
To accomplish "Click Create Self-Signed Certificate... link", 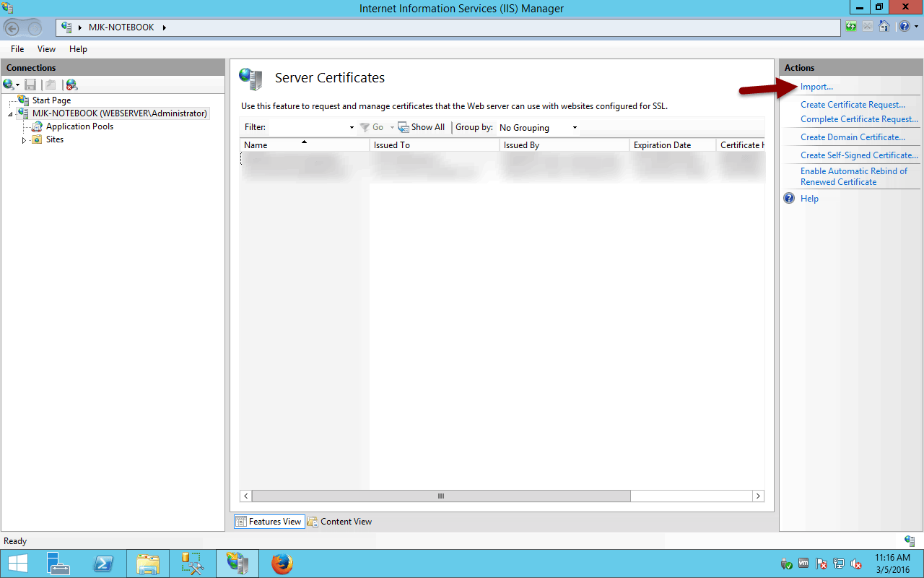I will [x=859, y=155].
